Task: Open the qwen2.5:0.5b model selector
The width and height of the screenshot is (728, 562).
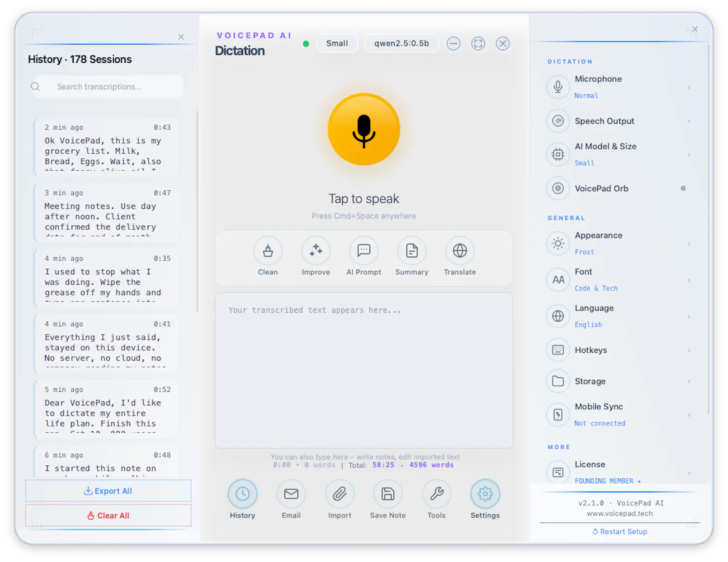Action: (x=402, y=43)
